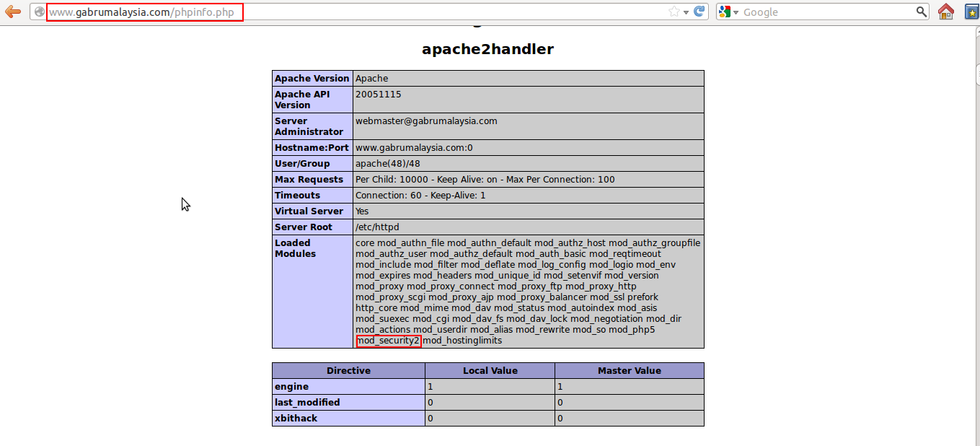The image size is (980, 446).
Task: Click the 'Master Value' column header
Action: point(630,371)
